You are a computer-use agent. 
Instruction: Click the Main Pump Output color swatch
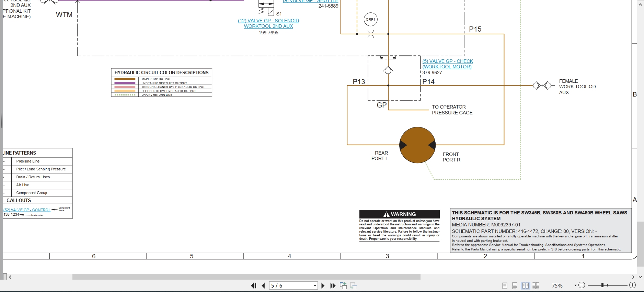pos(125,79)
